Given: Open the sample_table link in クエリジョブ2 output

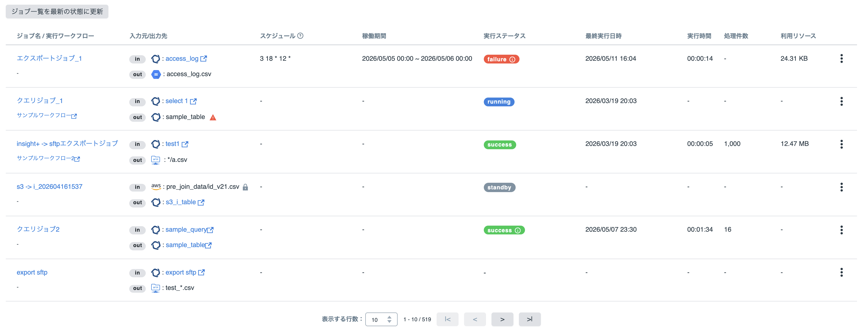Looking at the screenshot, I should (x=185, y=245).
